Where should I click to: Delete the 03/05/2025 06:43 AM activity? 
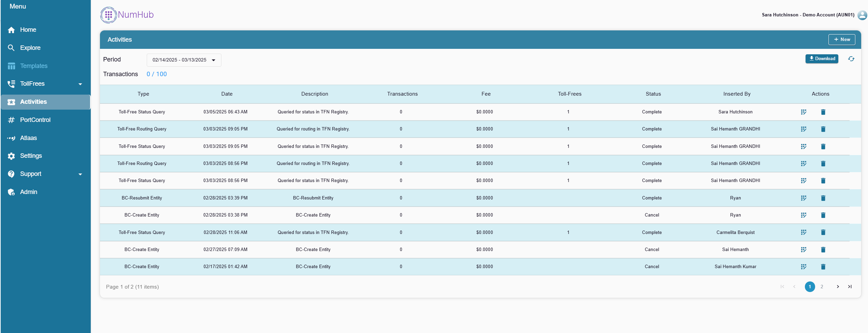point(823,112)
